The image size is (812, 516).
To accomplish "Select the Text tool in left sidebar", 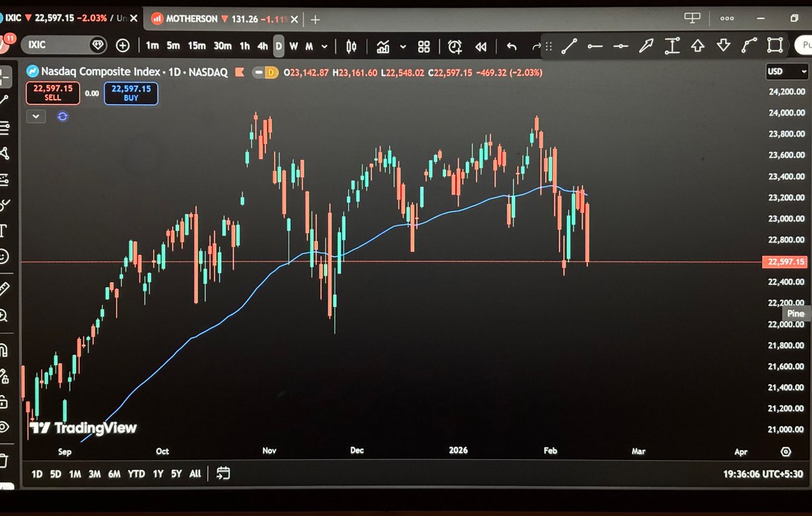I will click(3, 231).
